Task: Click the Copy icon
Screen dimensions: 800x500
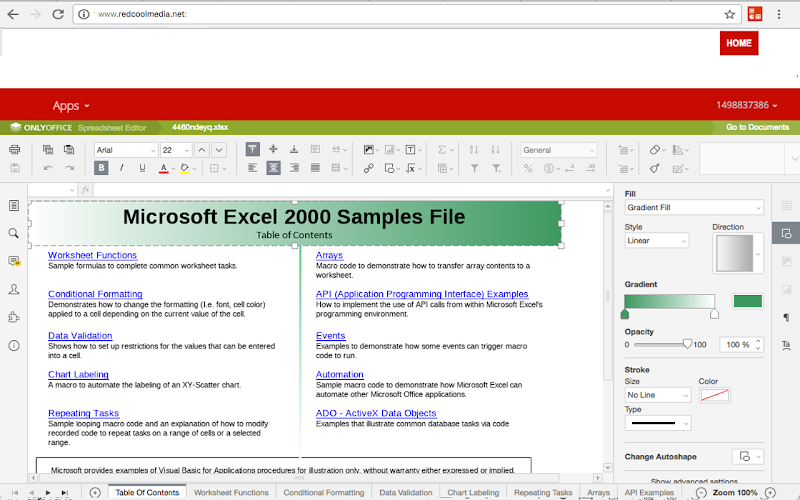Action: [48, 149]
